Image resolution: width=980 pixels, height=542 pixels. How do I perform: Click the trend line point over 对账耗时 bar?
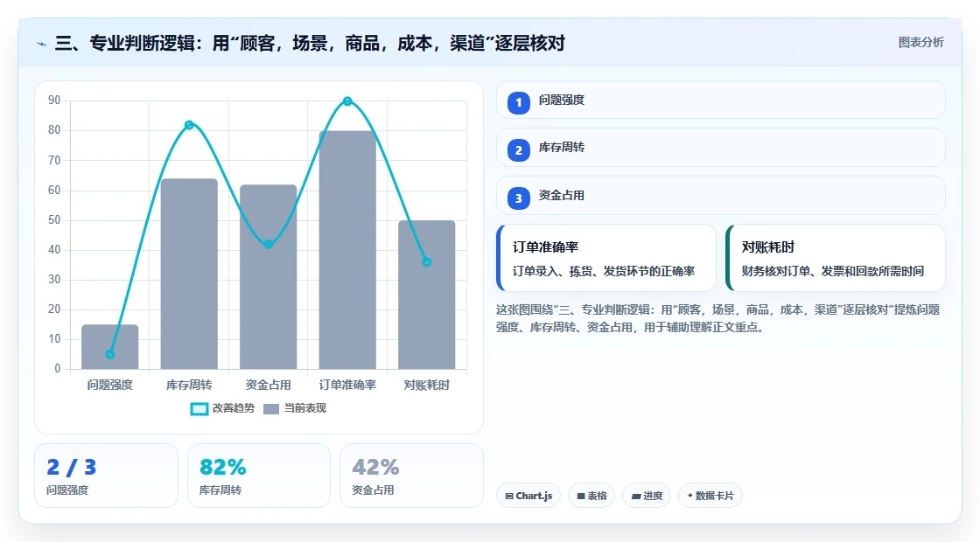point(427,262)
